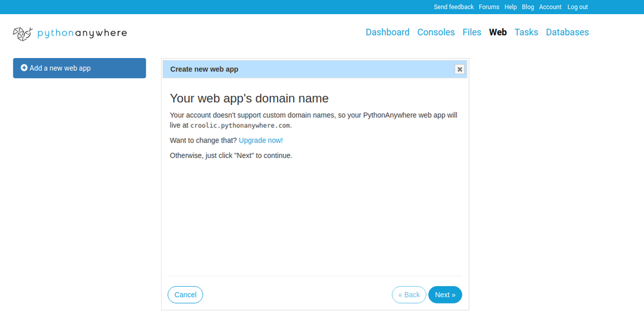The height and width of the screenshot is (326, 644).
Task: Cancel the web app creation
Action: pyautogui.click(x=185, y=295)
